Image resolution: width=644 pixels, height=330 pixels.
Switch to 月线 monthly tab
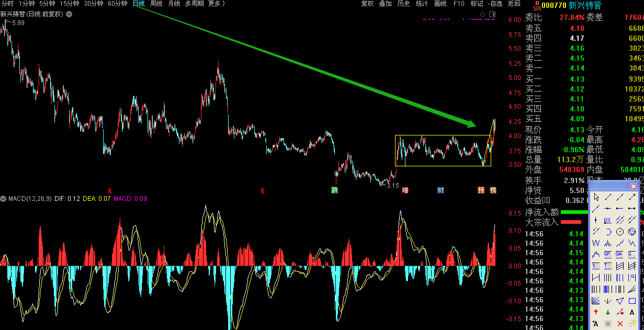pyautogui.click(x=174, y=4)
